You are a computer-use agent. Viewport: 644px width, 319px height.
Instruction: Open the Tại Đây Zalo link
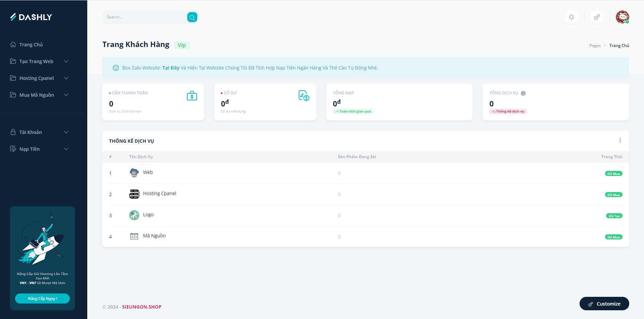(170, 68)
